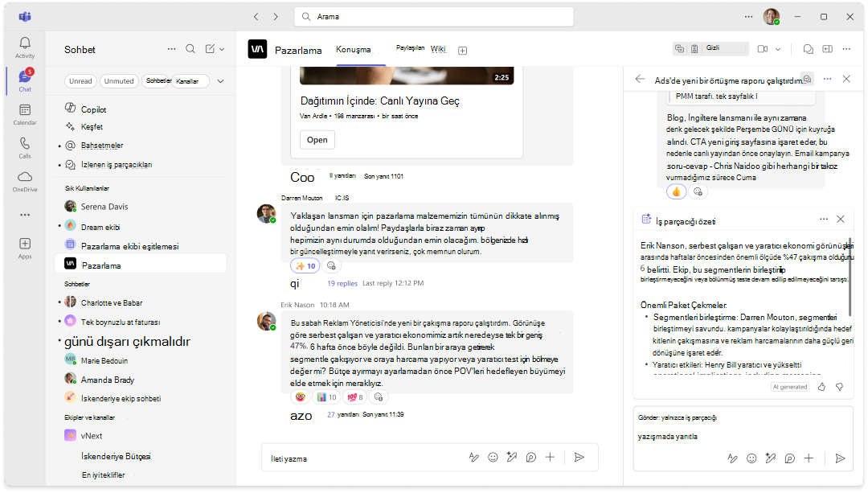Open the thread conversations icon in the header
Image resolution: width=868 pixels, height=493 pixels.
point(809,49)
